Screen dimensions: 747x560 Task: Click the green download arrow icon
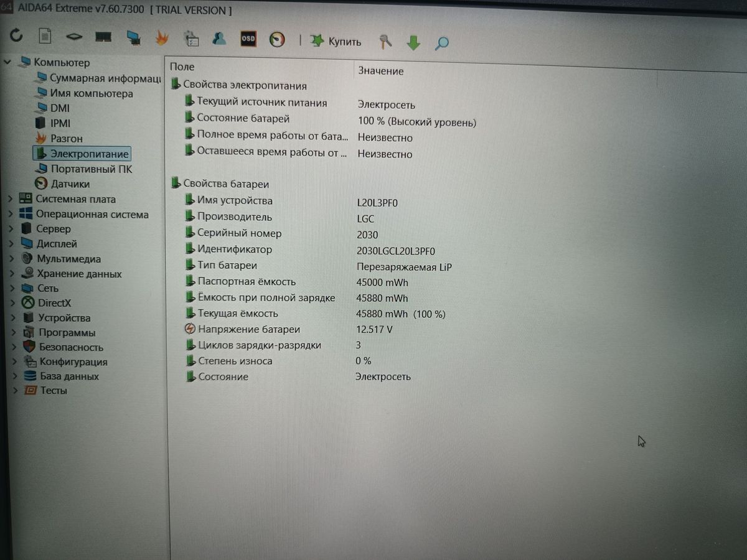tap(413, 43)
